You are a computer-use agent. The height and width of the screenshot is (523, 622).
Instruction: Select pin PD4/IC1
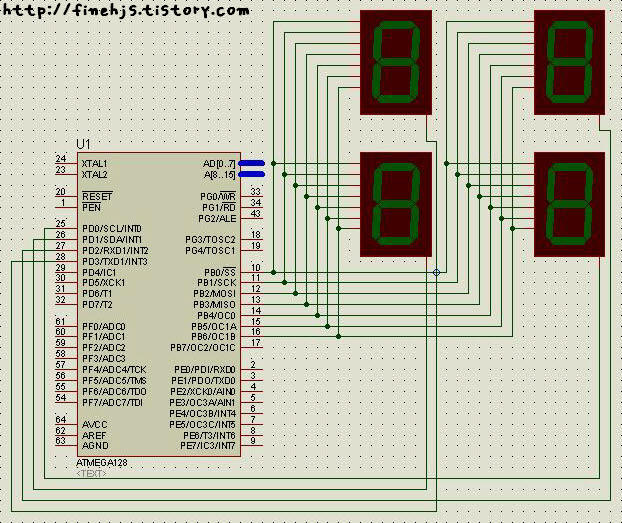99,273
